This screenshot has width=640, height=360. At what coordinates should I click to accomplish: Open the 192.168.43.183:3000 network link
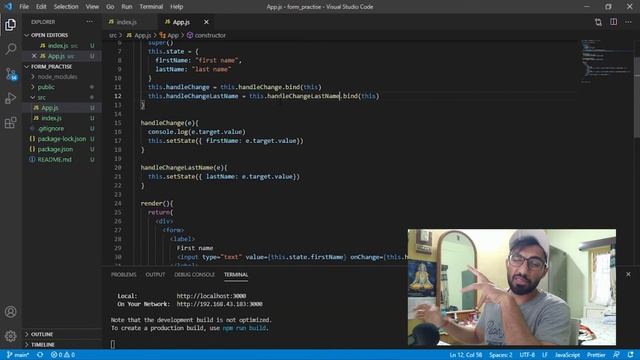click(x=219, y=304)
